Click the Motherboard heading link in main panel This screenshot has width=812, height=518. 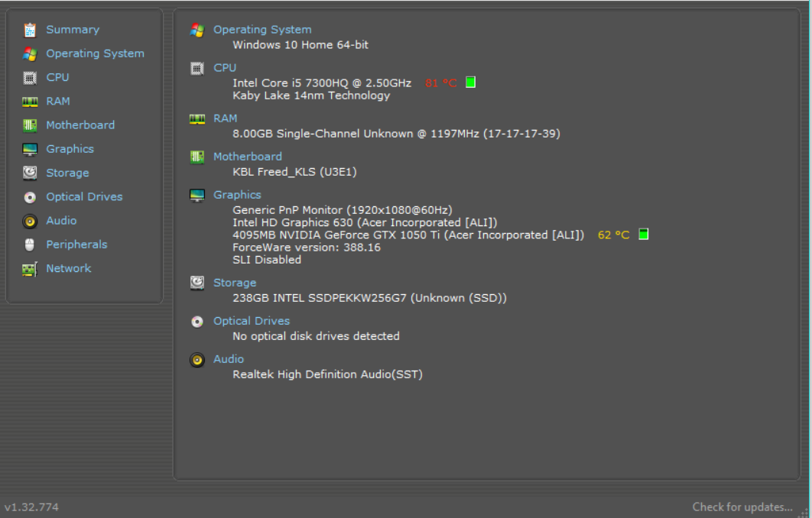click(x=248, y=157)
